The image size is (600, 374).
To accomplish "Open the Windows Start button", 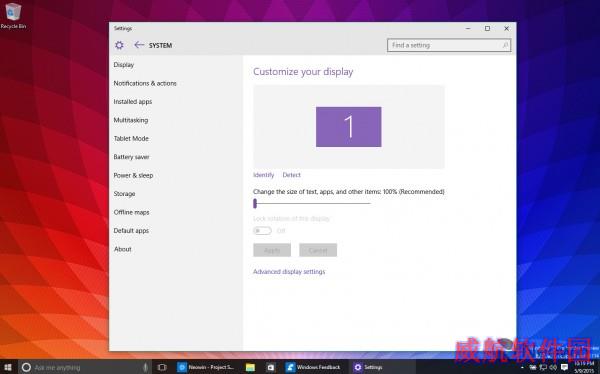I will (8, 367).
